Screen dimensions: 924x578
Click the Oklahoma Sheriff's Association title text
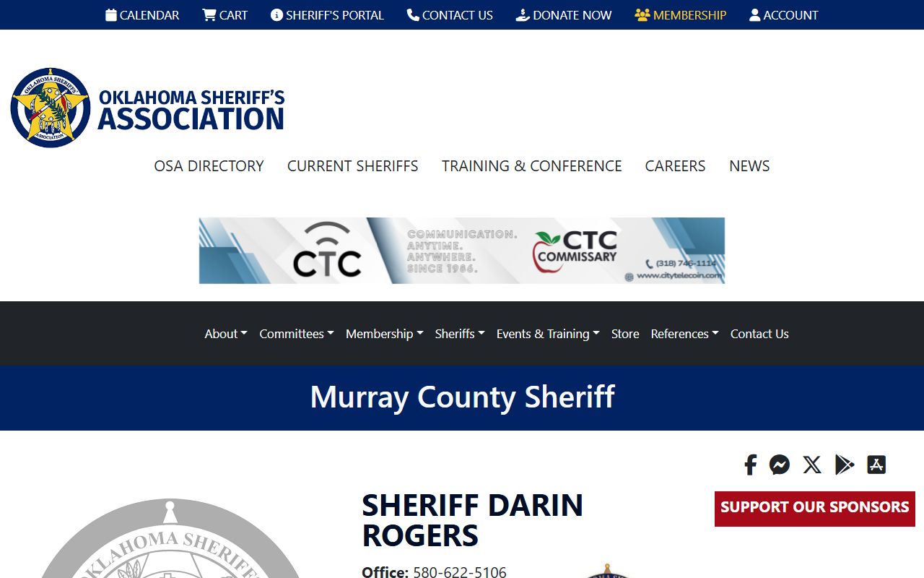[191, 110]
